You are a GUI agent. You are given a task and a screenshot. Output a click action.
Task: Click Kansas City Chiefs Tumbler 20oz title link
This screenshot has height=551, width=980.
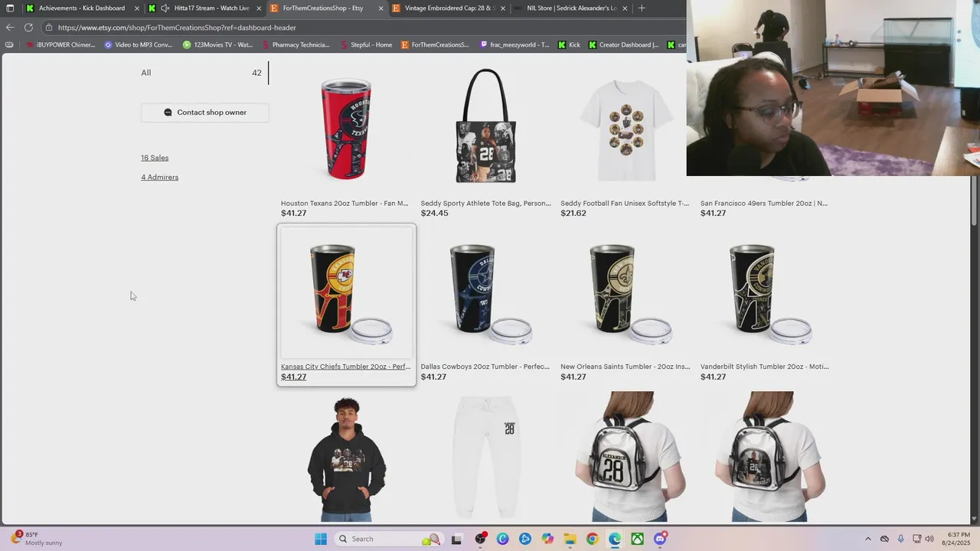point(346,367)
